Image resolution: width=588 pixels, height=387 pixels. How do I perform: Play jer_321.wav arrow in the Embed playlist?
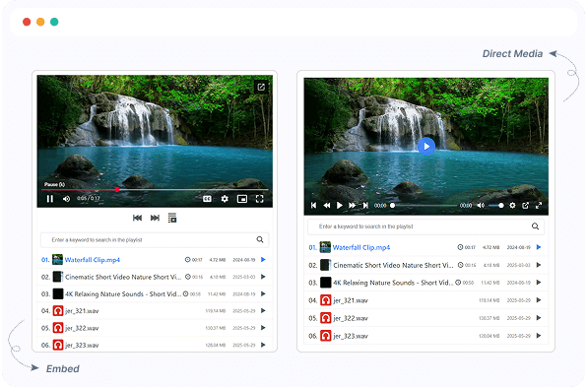(x=263, y=310)
